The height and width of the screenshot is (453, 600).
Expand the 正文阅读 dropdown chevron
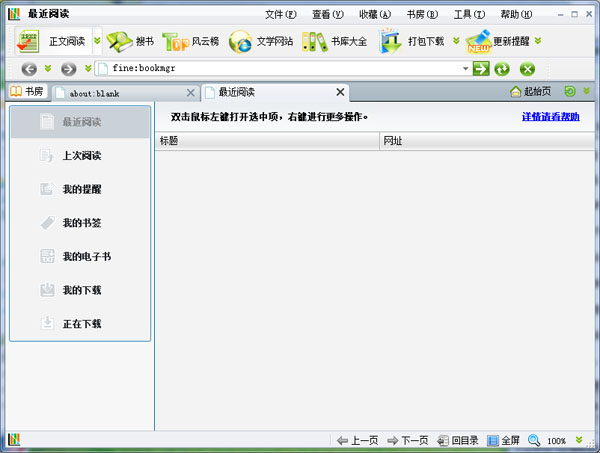[x=97, y=41]
